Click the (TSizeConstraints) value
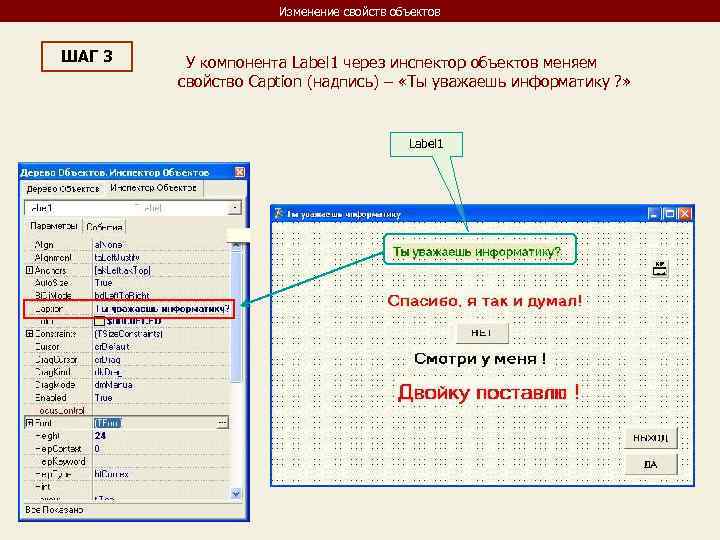720x540 pixels. [128, 334]
